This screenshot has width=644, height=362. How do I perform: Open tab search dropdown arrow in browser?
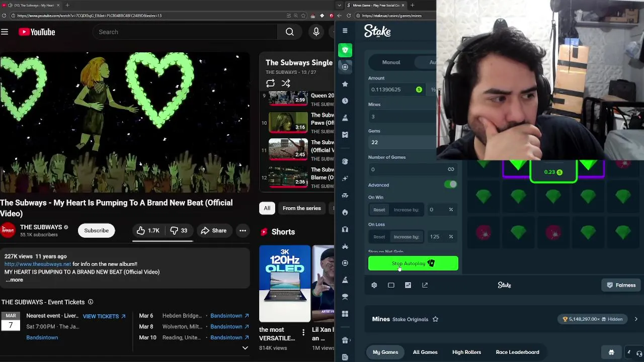pyautogui.click(x=339, y=5)
